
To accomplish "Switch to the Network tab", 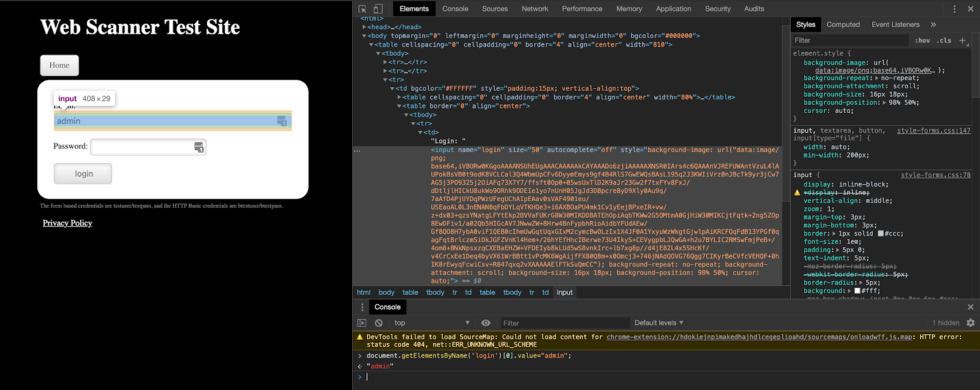I will 535,9.
